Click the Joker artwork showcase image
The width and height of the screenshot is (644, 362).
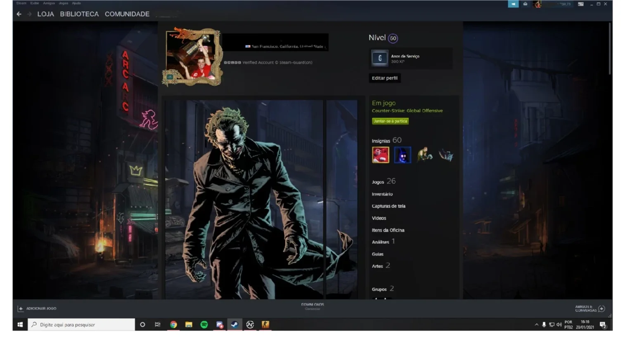tap(244, 200)
